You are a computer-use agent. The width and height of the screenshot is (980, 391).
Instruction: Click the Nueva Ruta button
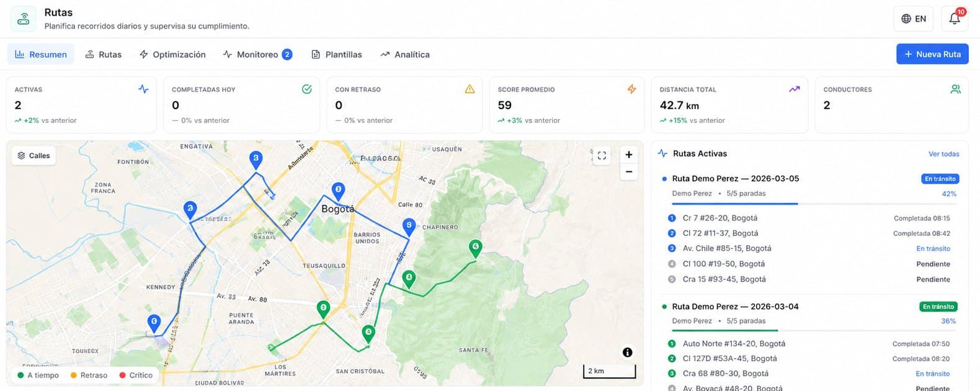click(x=932, y=54)
